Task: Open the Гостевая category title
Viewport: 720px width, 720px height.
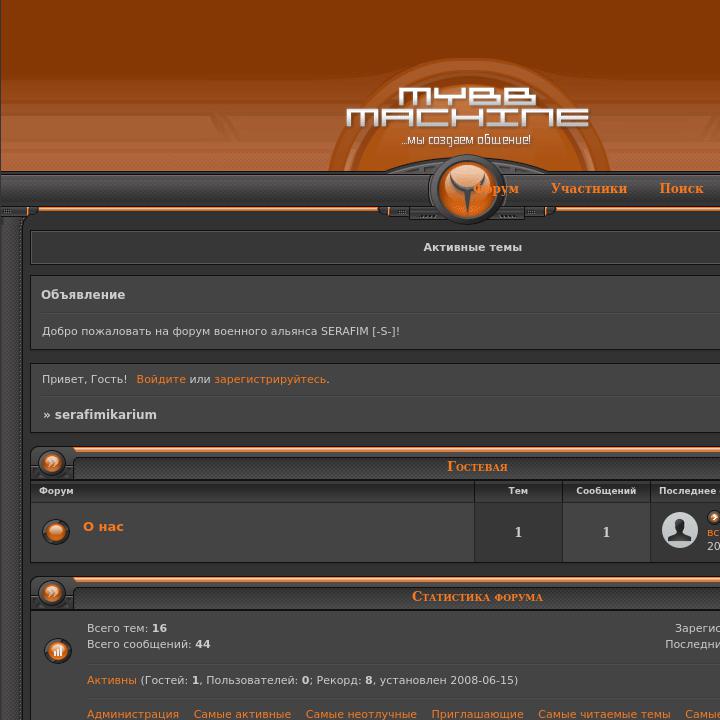Action: point(478,467)
